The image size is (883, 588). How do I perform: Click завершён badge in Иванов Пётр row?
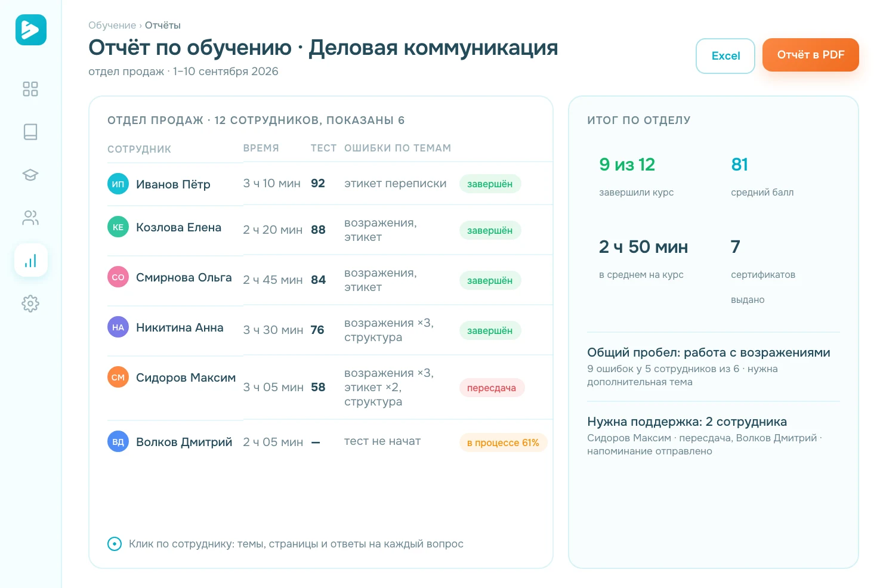[490, 184]
